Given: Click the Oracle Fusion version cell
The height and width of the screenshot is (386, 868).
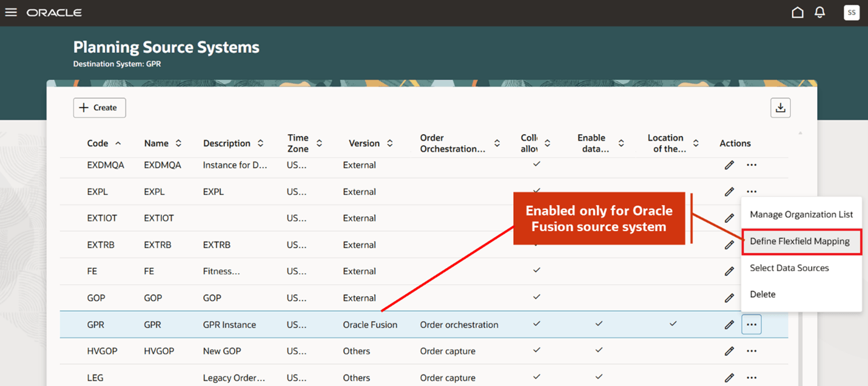Looking at the screenshot, I should (370, 325).
